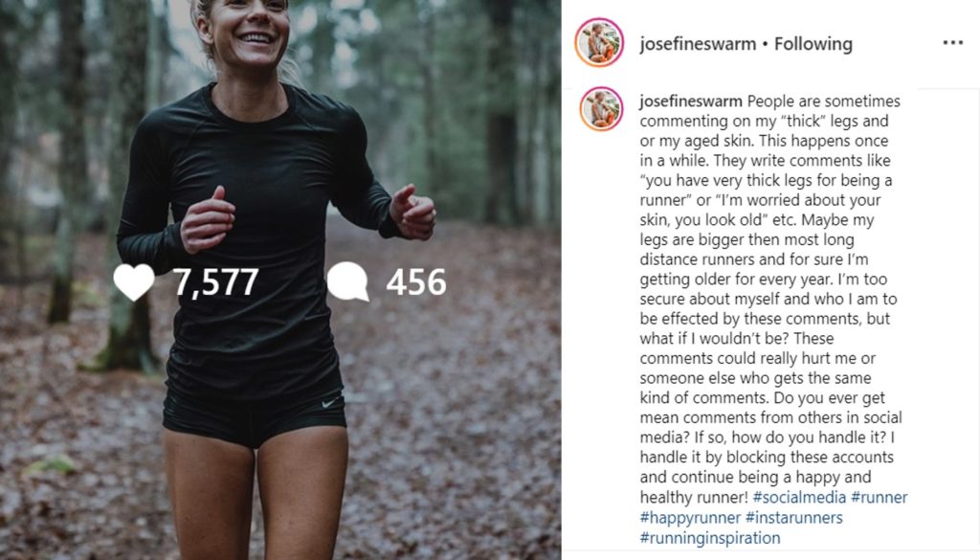Open the profile avatar in the post header
Image resolution: width=980 pixels, height=560 pixels.
click(599, 42)
